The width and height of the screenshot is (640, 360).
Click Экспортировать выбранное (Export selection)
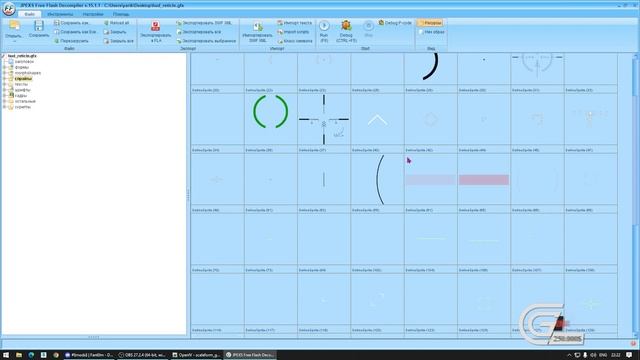pyautogui.click(x=207, y=41)
